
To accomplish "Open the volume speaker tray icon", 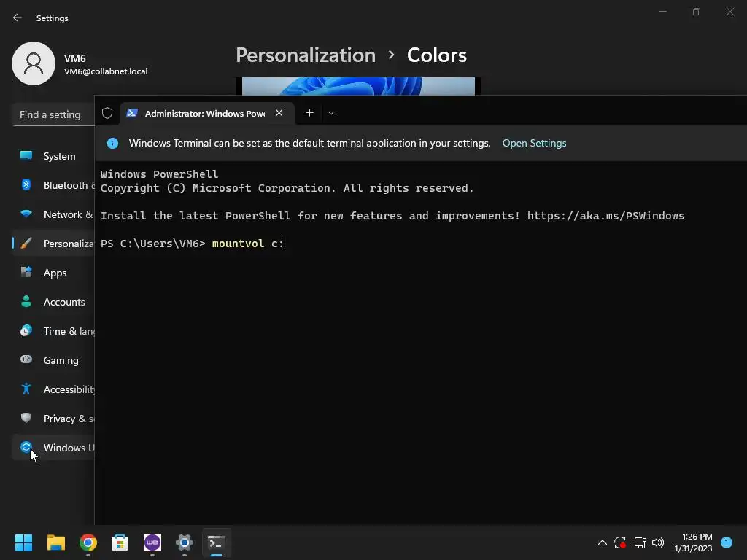I will (x=658, y=542).
